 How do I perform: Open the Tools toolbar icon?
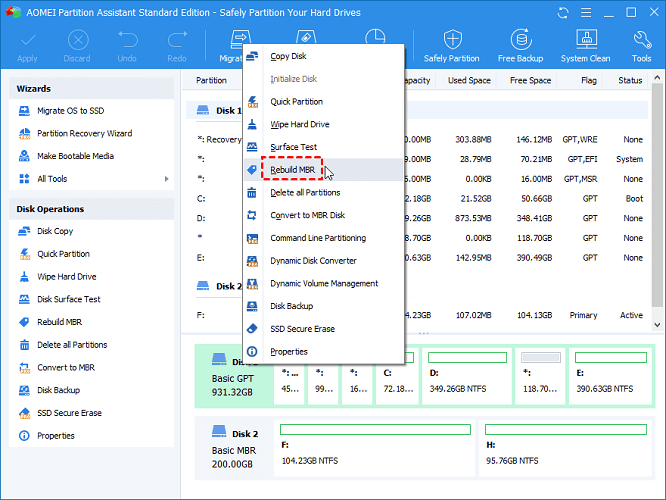641,40
